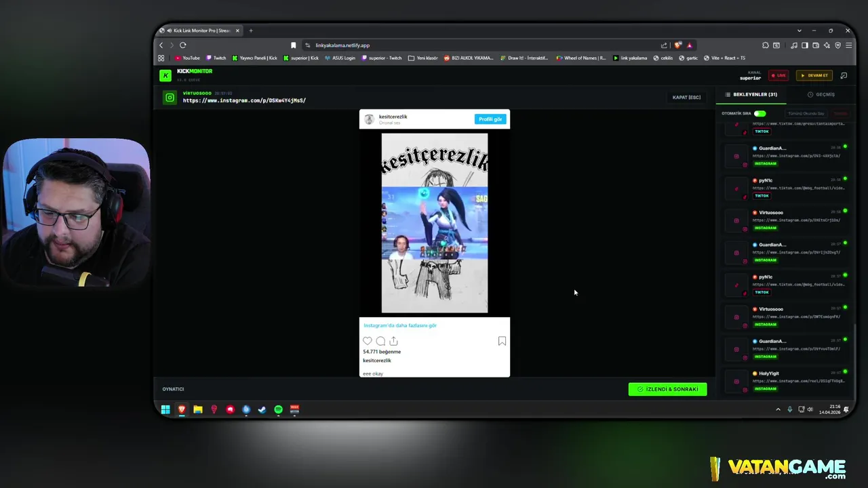Image resolution: width=868 pixels, height=488 pixels.
Task: Open the Twitch bookmark
Action: pyautogui.click(x=216, y=58)
